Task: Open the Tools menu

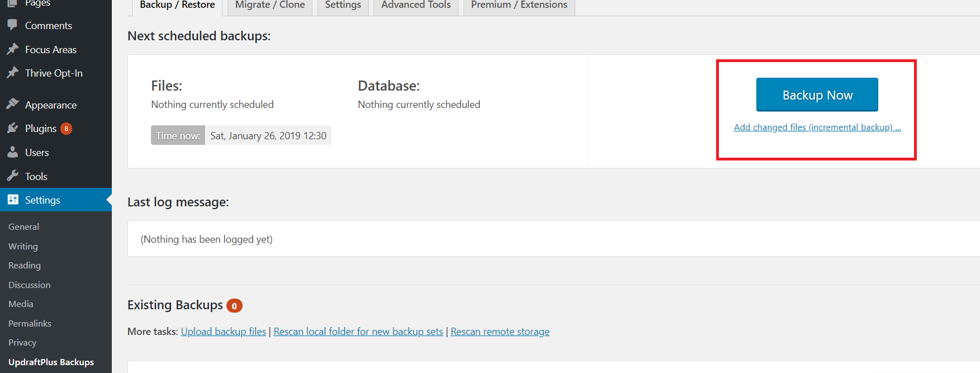Action: 56,177
